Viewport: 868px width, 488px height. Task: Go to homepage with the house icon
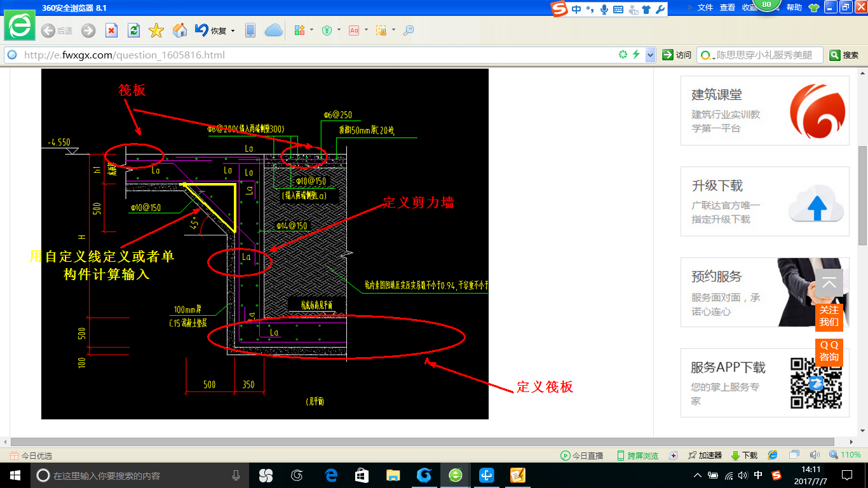(180, 30)
